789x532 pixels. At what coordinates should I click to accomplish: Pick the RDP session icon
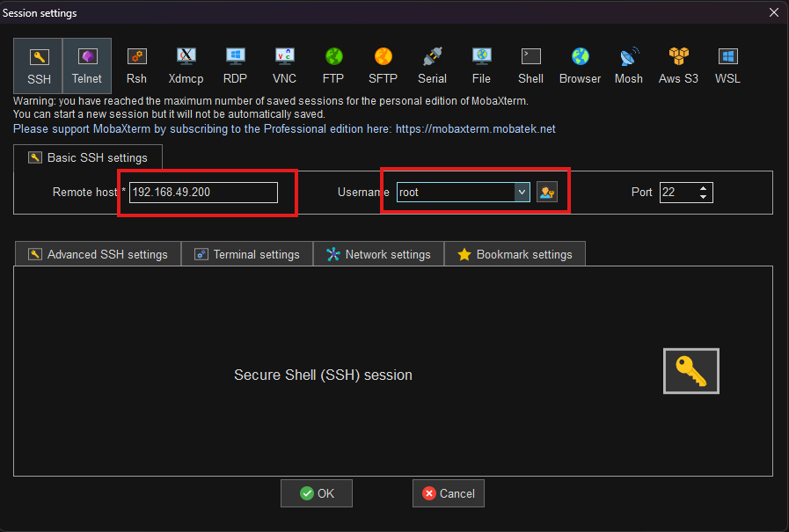coord(235,66)
